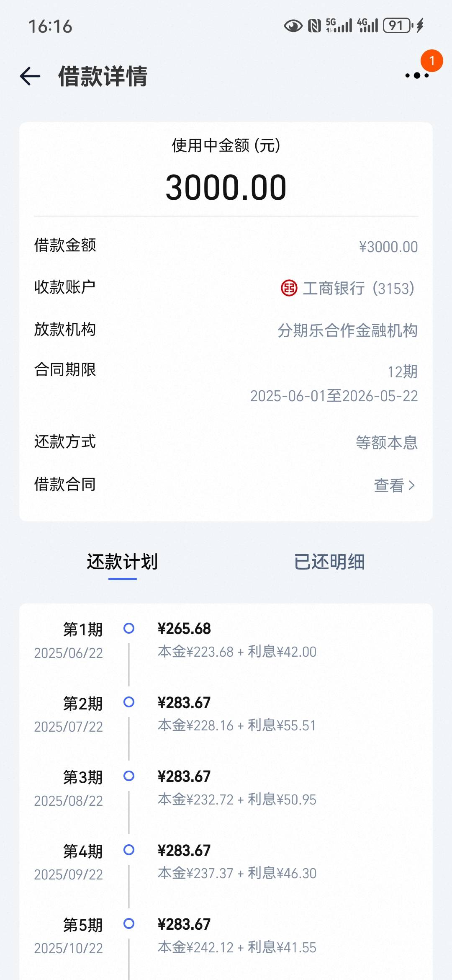The height and width of the screenshot is (980, 452).
Task: Select the 第3期 timeline circle
Action: (x=129, y=776)
